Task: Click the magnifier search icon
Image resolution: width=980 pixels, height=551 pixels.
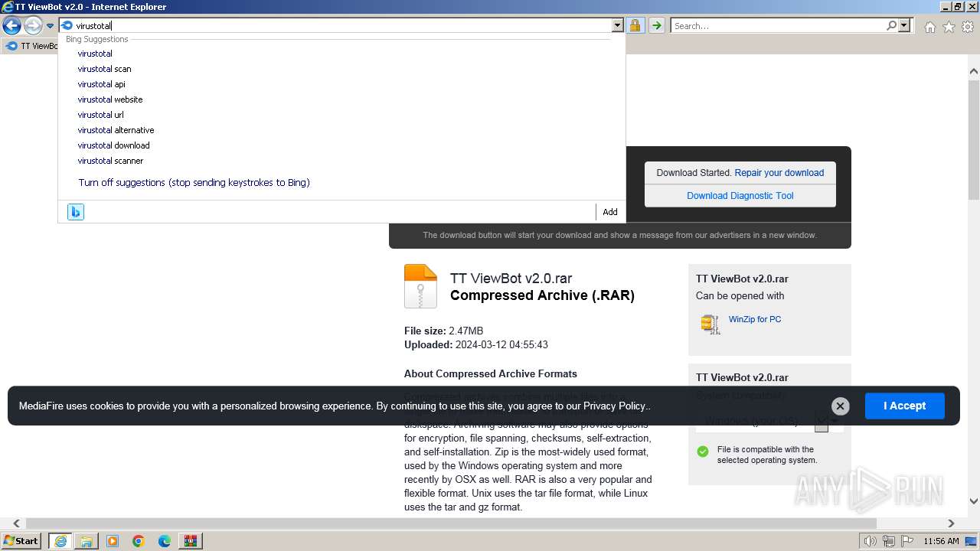Action: pos(891,26)
